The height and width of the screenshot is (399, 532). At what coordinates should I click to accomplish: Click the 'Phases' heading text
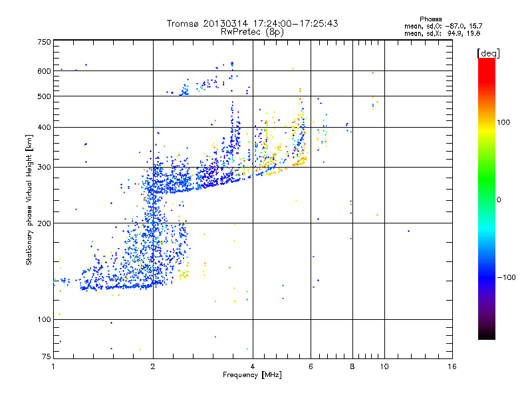point(430,19)
